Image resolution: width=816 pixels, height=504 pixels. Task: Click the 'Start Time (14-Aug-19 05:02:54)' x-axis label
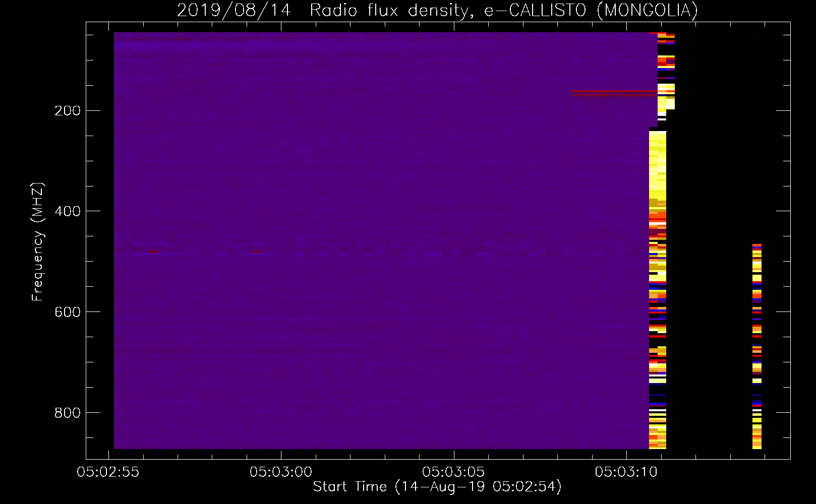point(437,487)
